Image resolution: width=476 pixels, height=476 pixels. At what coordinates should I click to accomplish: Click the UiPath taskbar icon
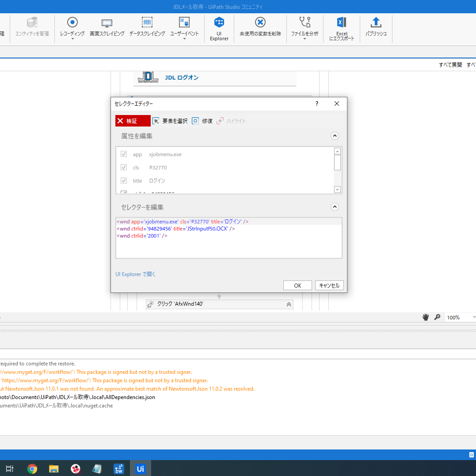click(x=140, y=469)
